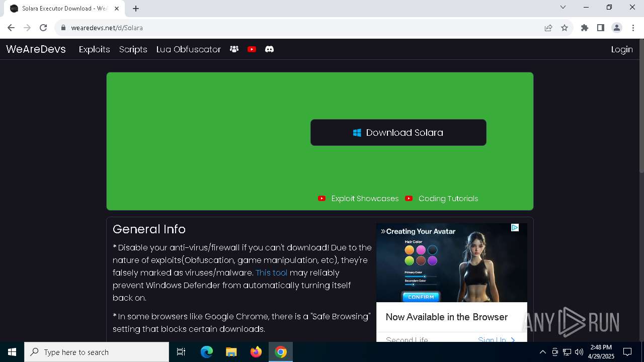Click the AdChoices icon on the ad
644x362 pixels.
coord(515,228)
